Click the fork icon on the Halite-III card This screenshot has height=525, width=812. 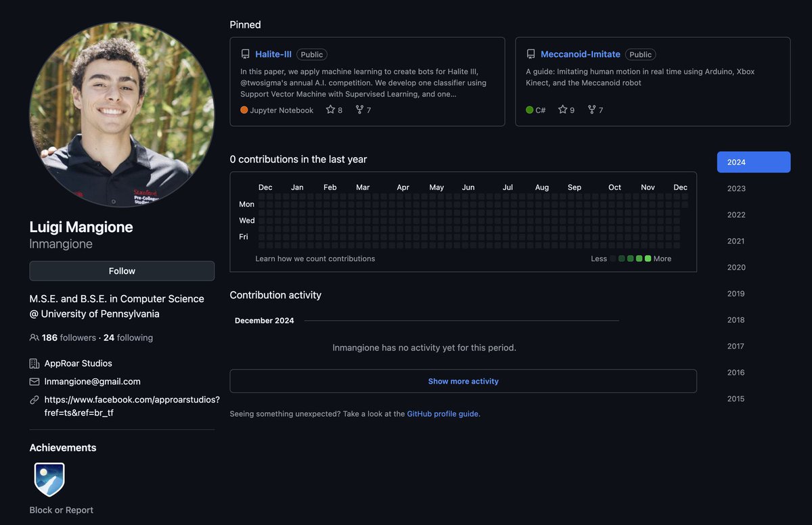[x=359, y=110]
